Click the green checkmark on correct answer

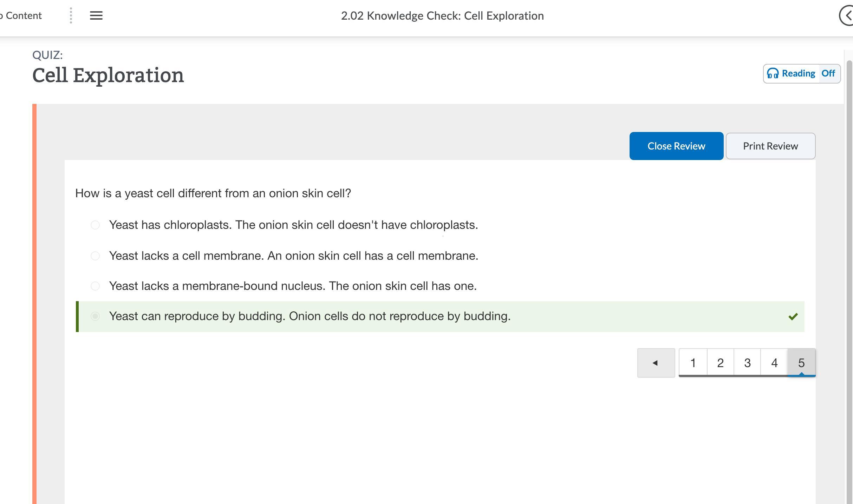(793, 317)
